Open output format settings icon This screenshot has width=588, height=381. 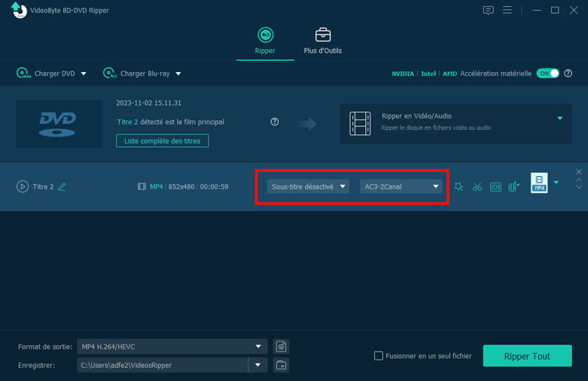(x=281, y=346)
